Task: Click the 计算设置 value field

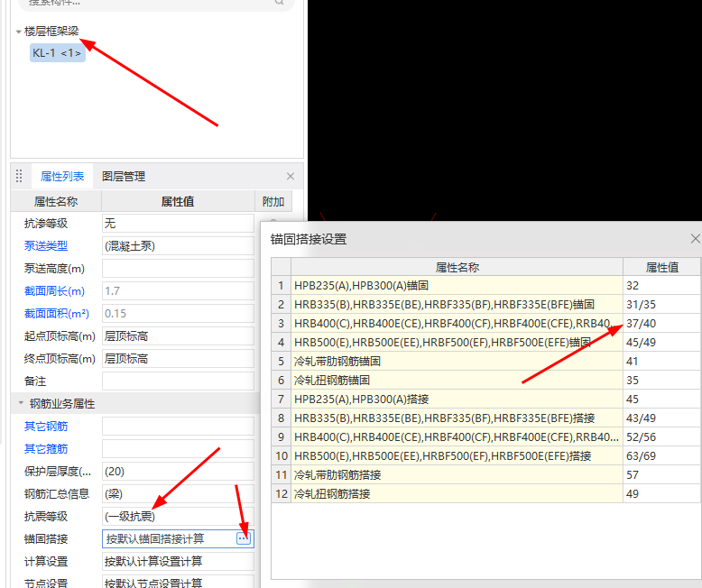Action: pos(178,561)
